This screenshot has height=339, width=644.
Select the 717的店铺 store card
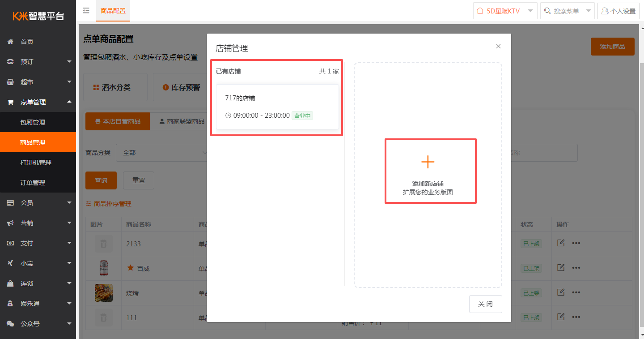coord(277,107)
